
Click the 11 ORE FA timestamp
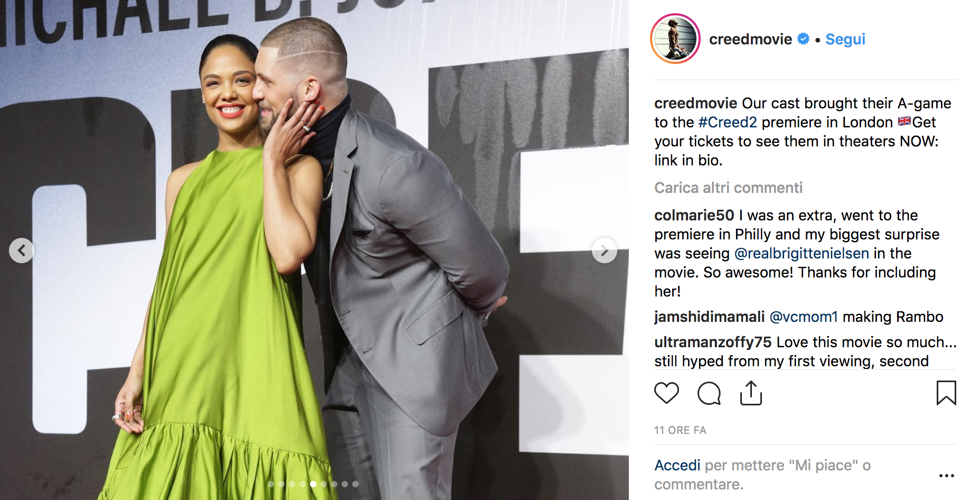[680, 430]
